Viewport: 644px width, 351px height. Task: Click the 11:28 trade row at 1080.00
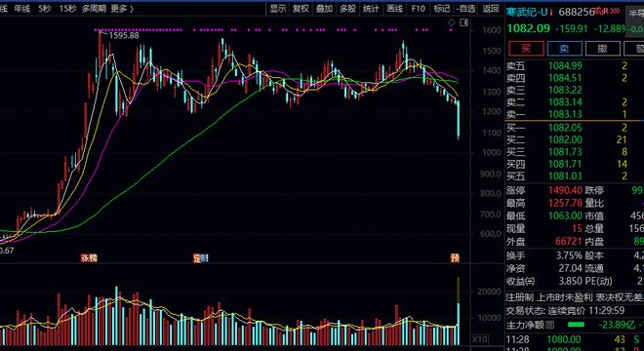click(x=575, y=339)
